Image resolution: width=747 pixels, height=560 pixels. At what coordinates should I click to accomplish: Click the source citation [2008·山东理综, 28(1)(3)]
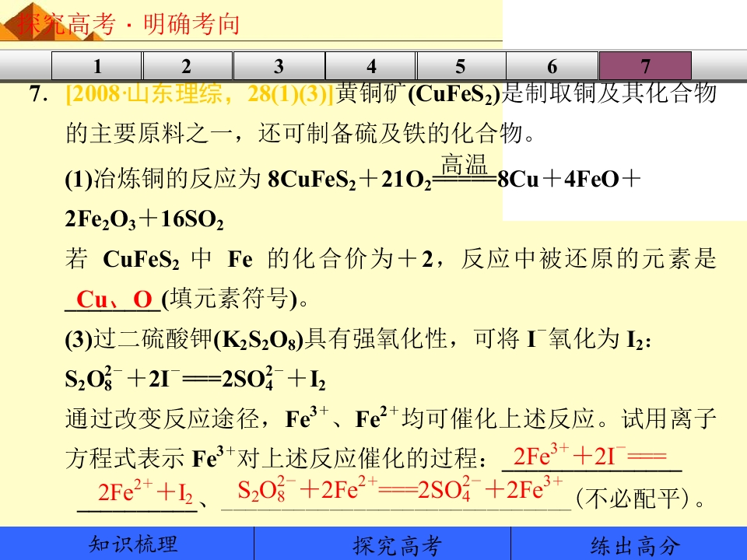[x=199, y=94]
